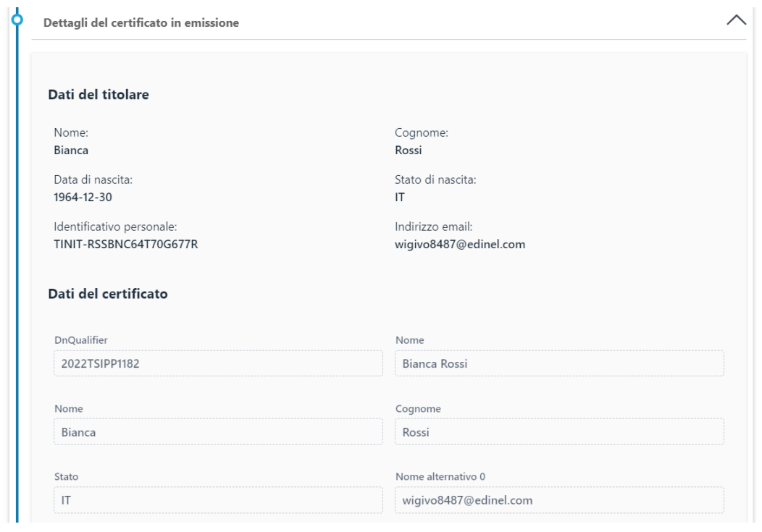
Task: Focus the DnQualifier field with 2022TSIPP1182
Action: [218, 364]
